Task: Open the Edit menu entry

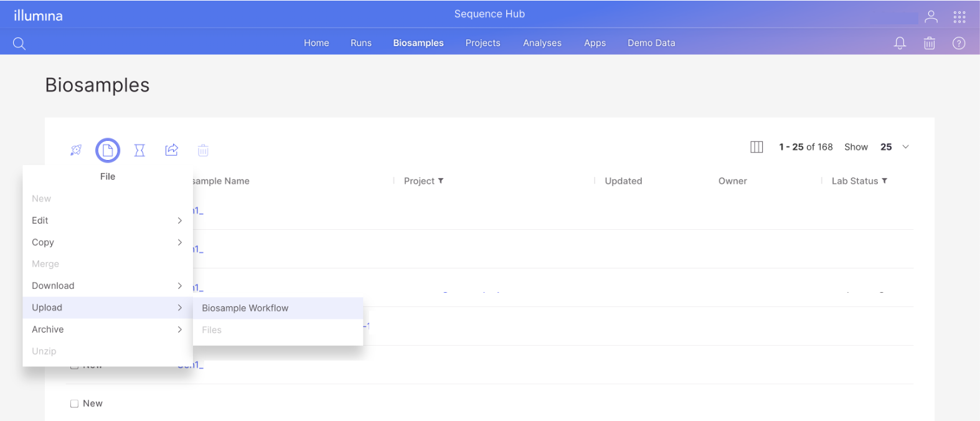Action: coord(107,220)
